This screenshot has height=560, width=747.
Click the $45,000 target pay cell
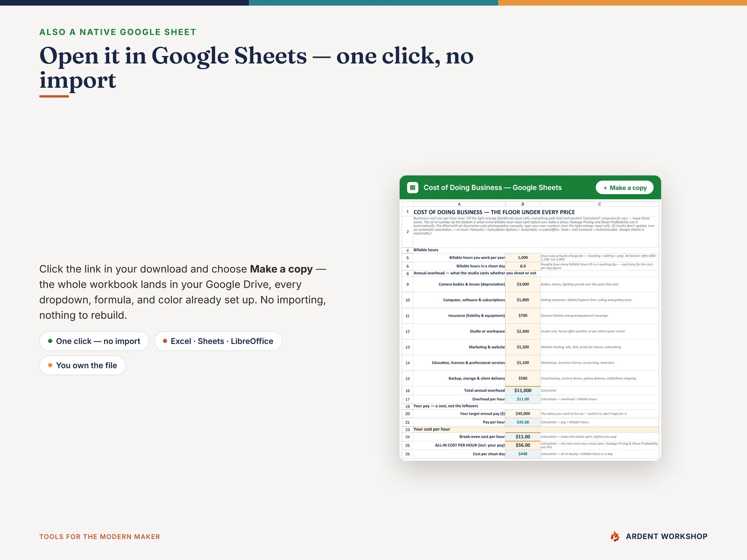tap(523, 413)
